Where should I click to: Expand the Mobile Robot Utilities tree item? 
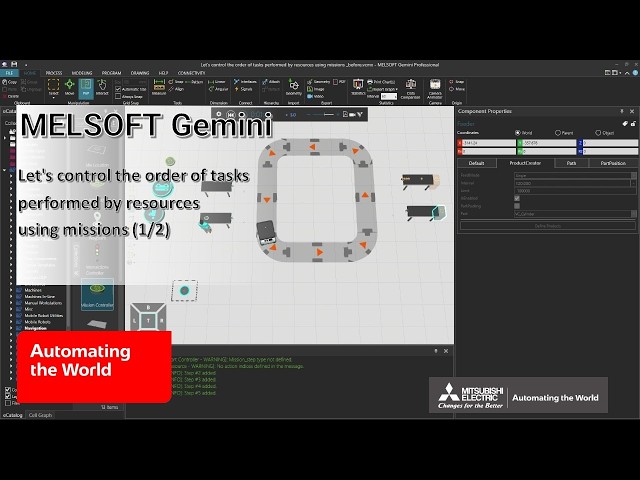coord(11,316)
